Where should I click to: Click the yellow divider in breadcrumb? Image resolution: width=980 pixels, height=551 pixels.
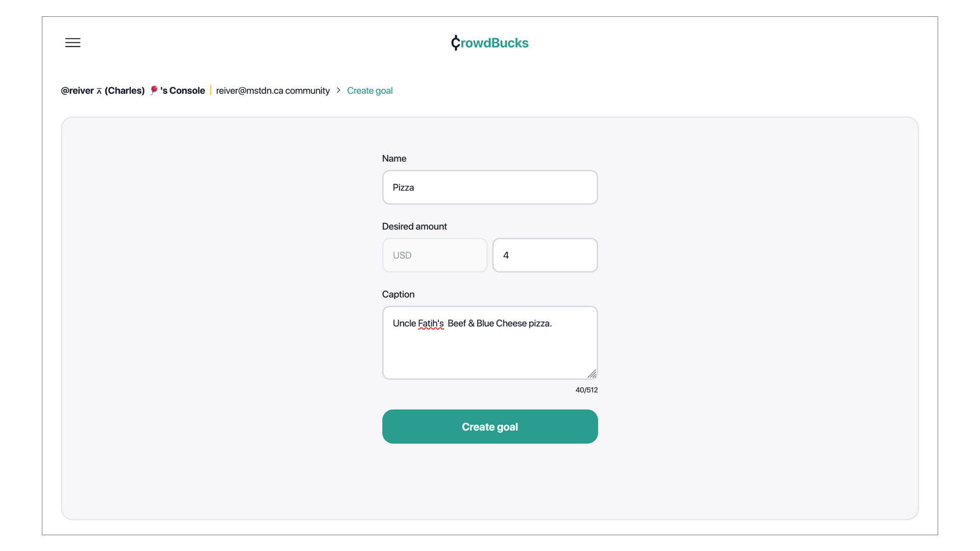click(210, 90)
